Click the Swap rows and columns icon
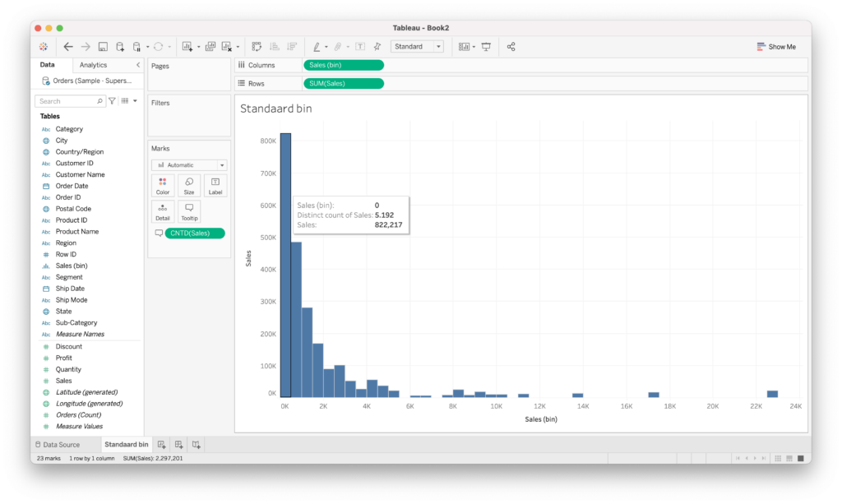This screenshot has height=504, width=842. [x=257, y=47]
